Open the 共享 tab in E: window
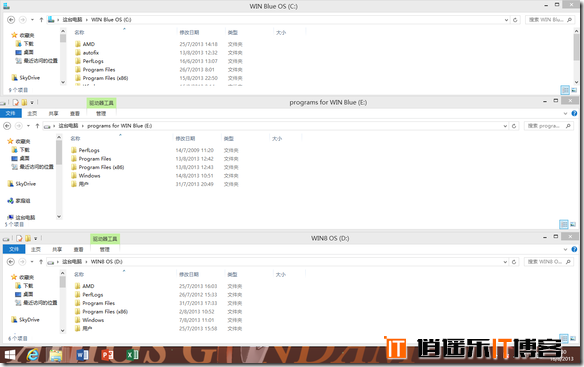The height and width of the screenshot is (367, 584). point(54,113)
